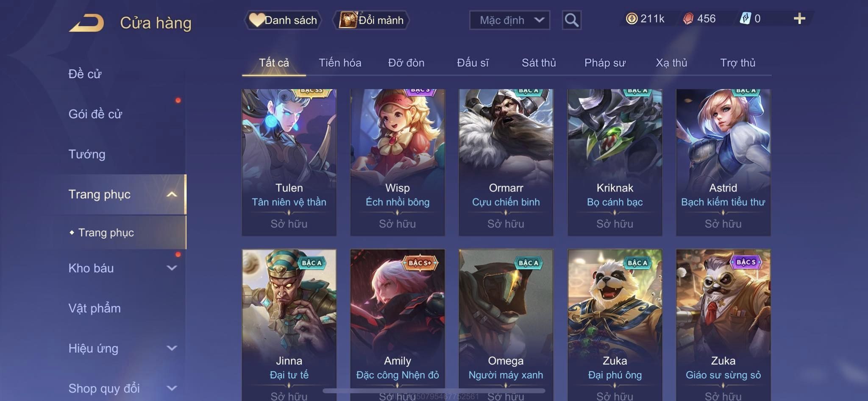The image size is (868, 401).
Task: Select the Tiến hóa tab
Action: (x=340, y=63)
